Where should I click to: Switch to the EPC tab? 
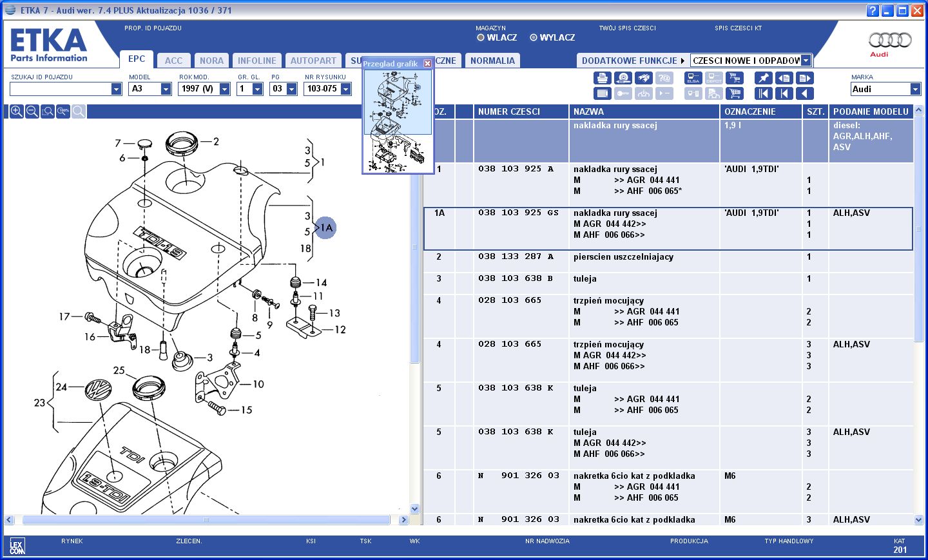pos(137,59)
